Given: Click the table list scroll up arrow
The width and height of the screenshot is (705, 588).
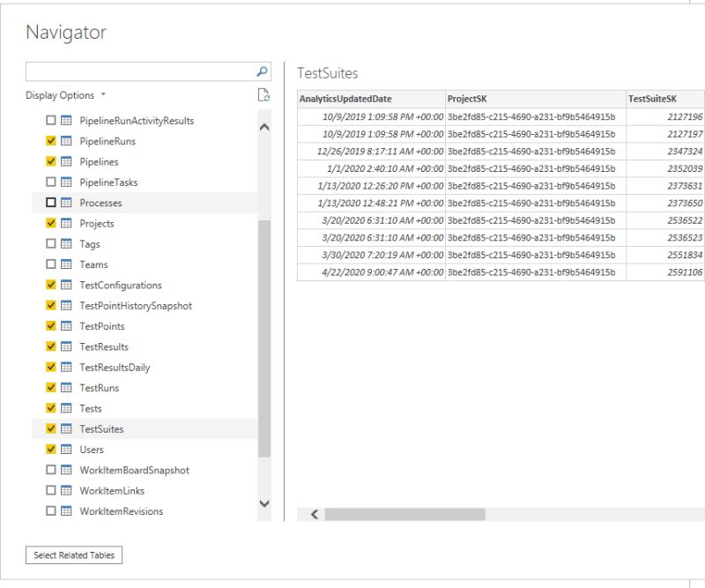Looking at the screenshot, I should click(x=264, y=127).
